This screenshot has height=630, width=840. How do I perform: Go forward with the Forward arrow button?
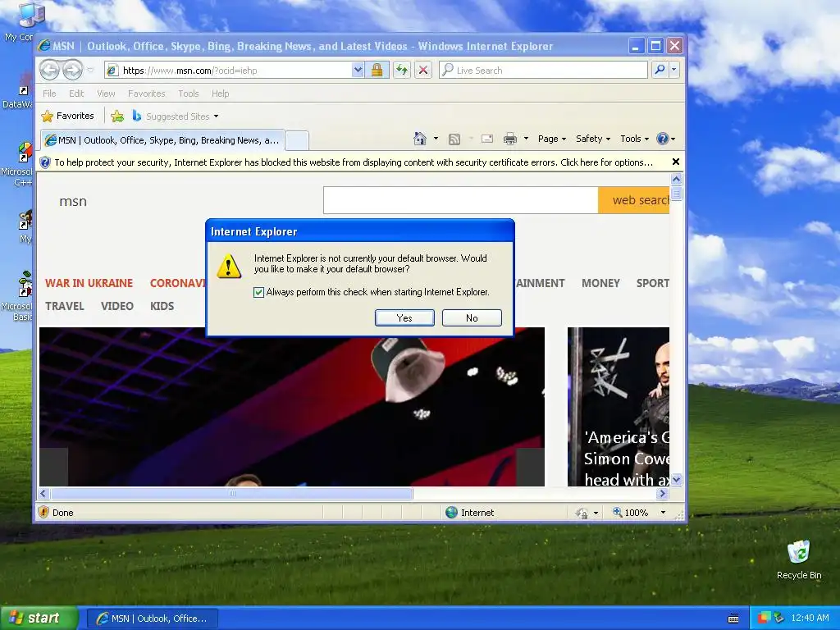[x=72, y=70]
